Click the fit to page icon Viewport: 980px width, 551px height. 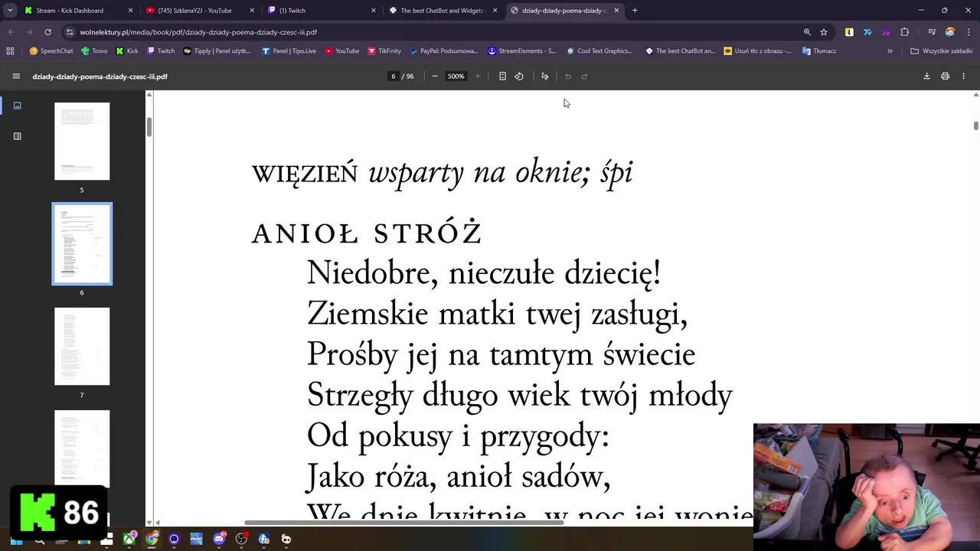502,77
